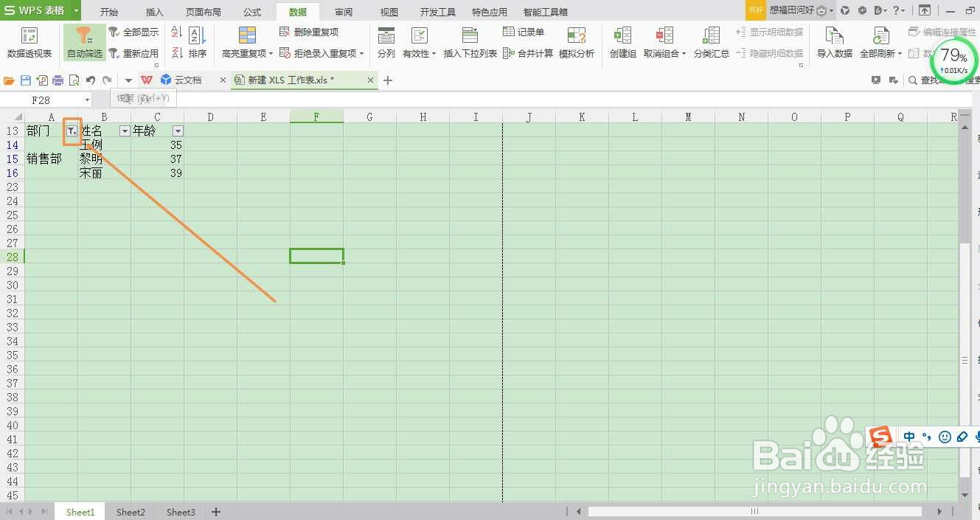This screenshot has height=520, width=980.
Task: Select row header 28
Action: pyautogui.click(x=12, y=257)
